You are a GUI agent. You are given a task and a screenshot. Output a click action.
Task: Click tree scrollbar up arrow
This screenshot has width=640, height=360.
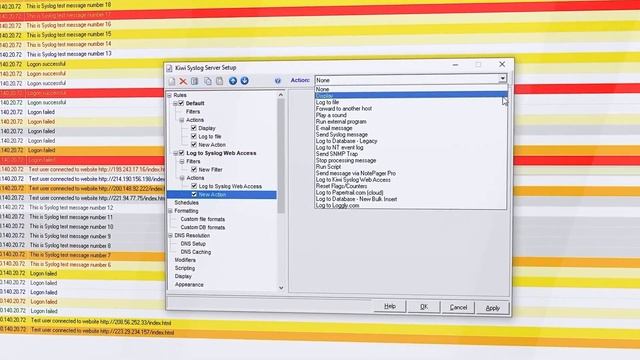click(281, 95)
